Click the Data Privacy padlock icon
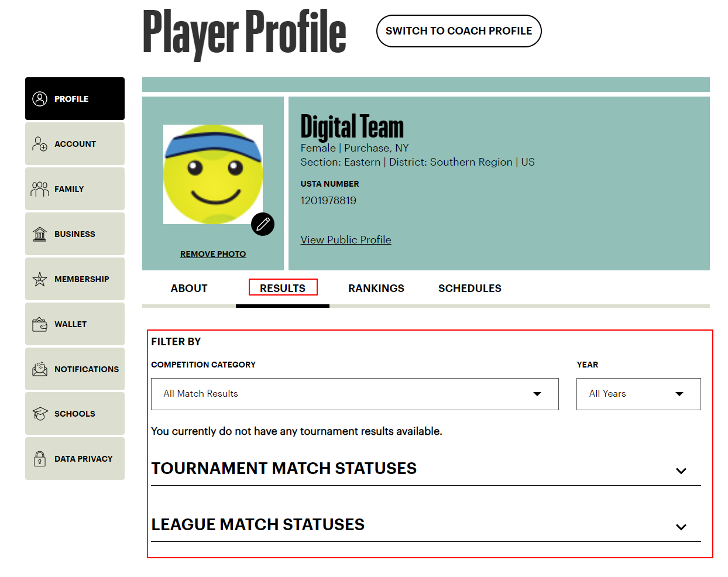Viewport: 728px width, 577px height. pyautogui.click(x=40, y=459)
